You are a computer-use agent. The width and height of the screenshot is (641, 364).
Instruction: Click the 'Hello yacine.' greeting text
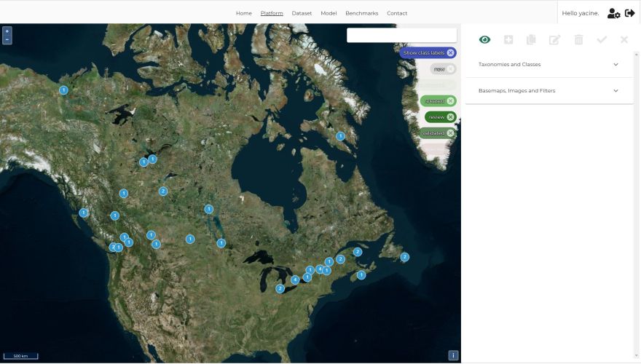tap(580, 13)
